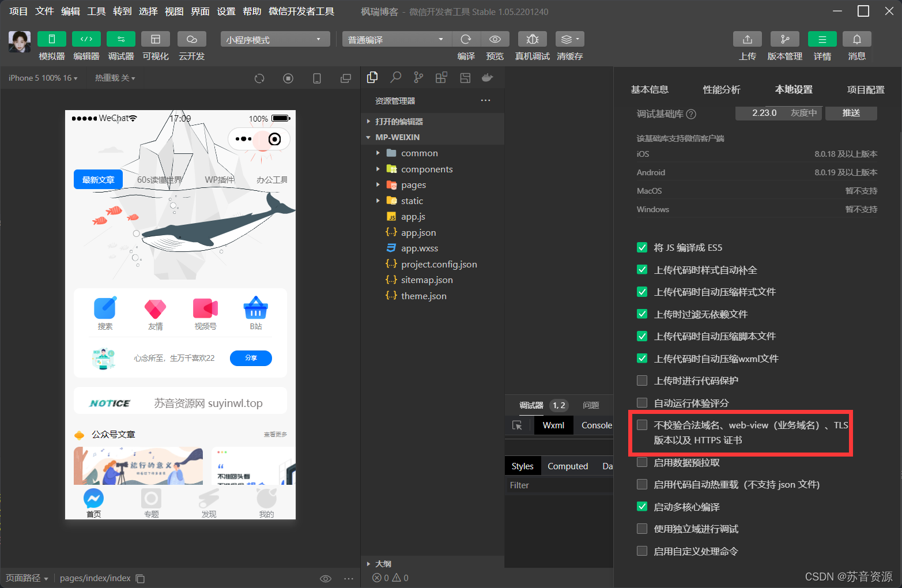Check 不校验合法域名 checkbox
Screen dimensions: 902x588
click(x=642, y=425)
